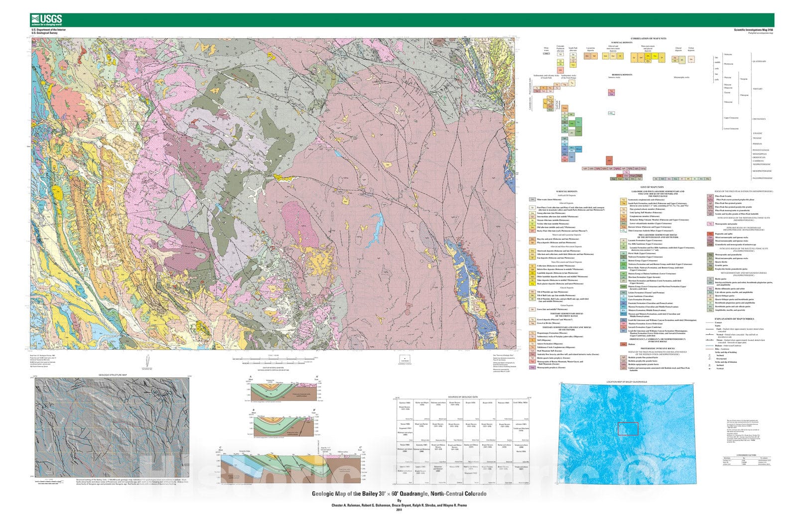The width and height of the screenshot is (797, 532).
Task: Click 'Scientific Investigations Map 3156' text
Action: pyautogui.click(x=754, y=30)
